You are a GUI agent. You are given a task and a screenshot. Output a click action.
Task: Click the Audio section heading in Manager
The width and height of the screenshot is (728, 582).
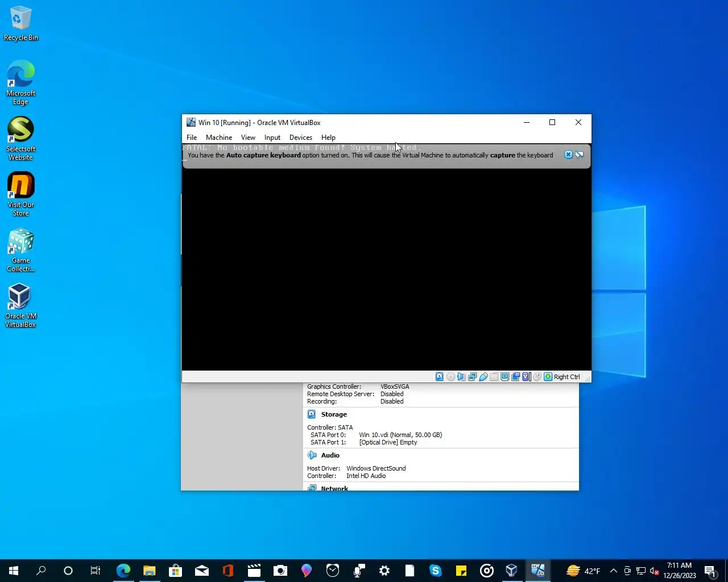(x=330, y=455)
